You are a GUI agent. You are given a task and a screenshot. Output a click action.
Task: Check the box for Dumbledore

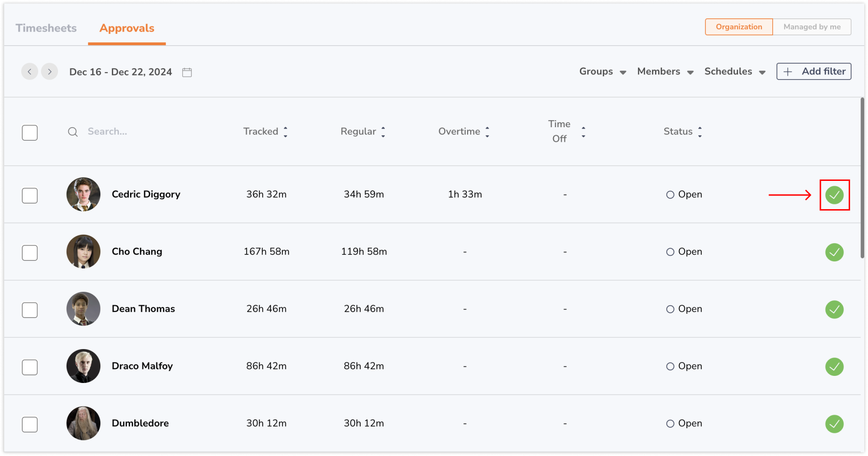[x=30, y=424]
